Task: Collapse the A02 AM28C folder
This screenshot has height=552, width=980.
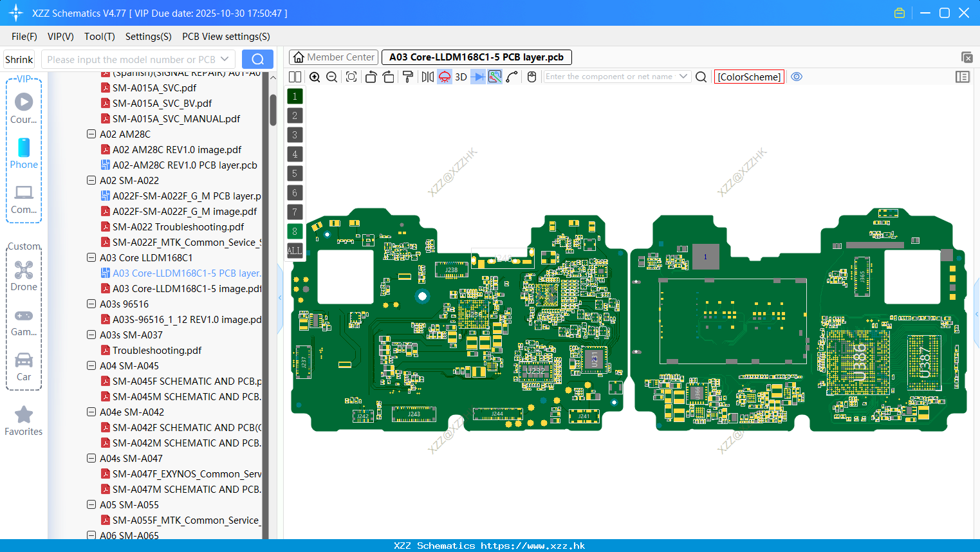Action: click(x=91, y=134)
